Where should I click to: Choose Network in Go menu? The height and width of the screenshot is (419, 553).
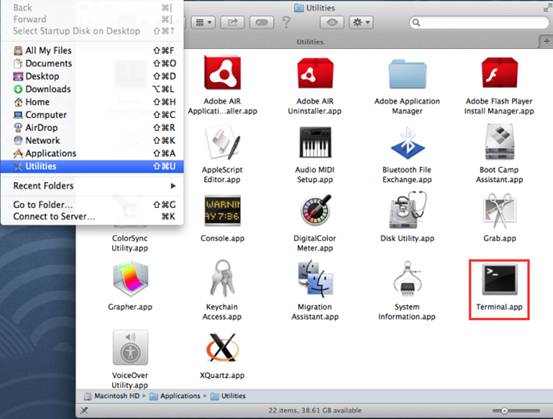(x=92, y=140)
